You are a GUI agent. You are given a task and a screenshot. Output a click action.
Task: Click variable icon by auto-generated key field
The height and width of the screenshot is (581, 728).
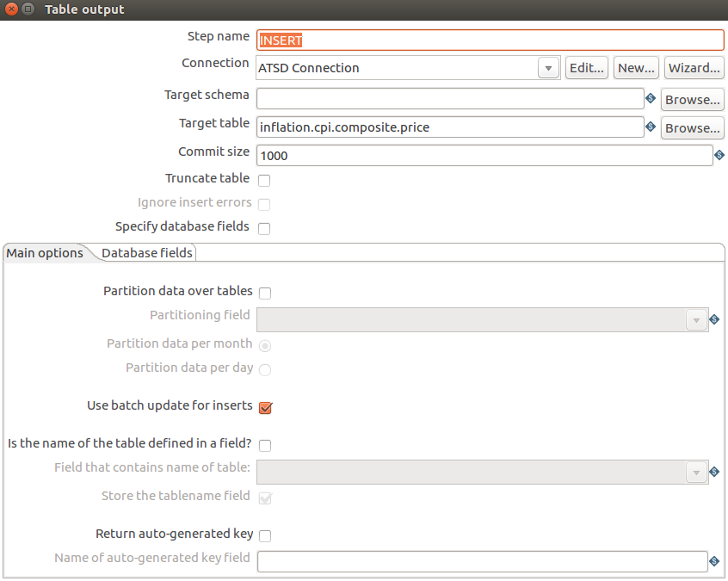tap(714, 561)
